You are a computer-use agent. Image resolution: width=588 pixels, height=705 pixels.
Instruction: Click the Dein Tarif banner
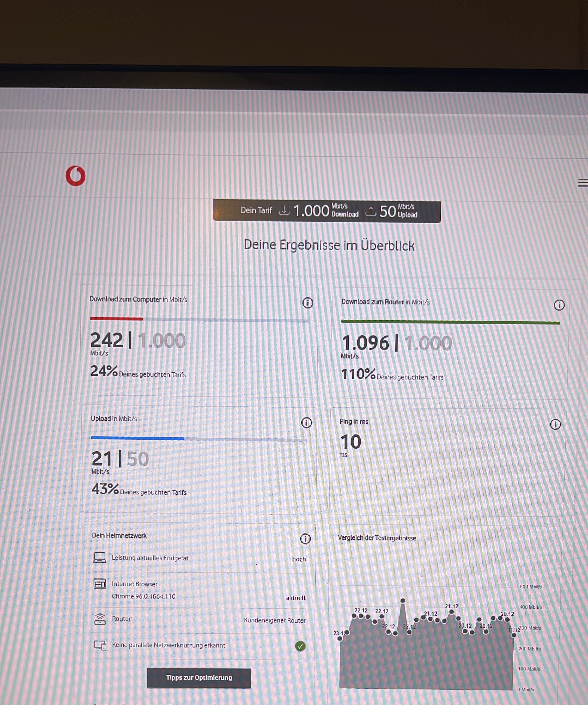[x=327, y=211]
